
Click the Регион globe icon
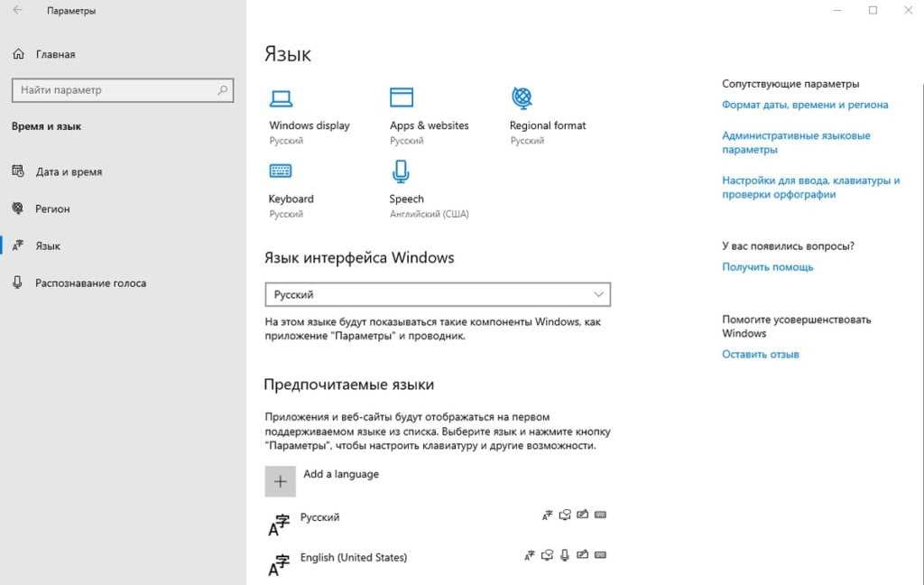point(18,209)
